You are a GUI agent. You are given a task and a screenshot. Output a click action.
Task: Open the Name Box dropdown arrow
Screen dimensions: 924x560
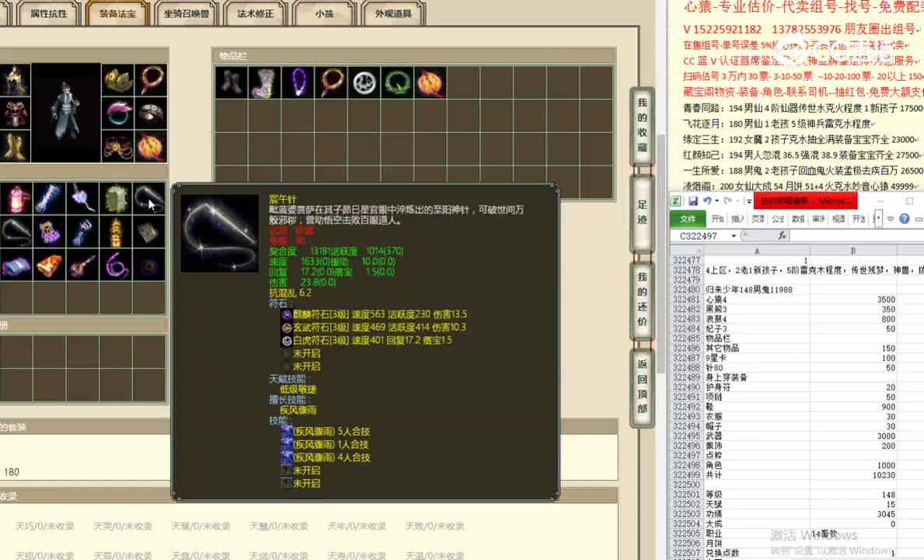(x=733, y=235)
